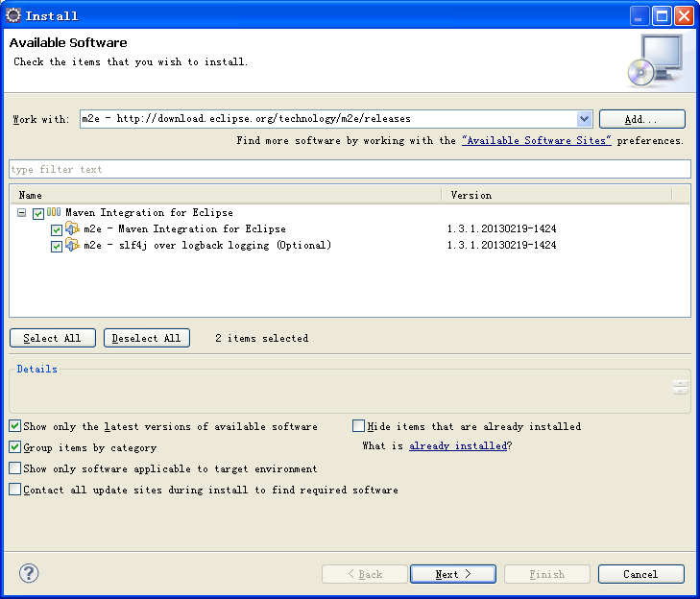Click the install wizard computer banner image
The width and height of the screenshot is (700, 599).
tap(656, 60)
